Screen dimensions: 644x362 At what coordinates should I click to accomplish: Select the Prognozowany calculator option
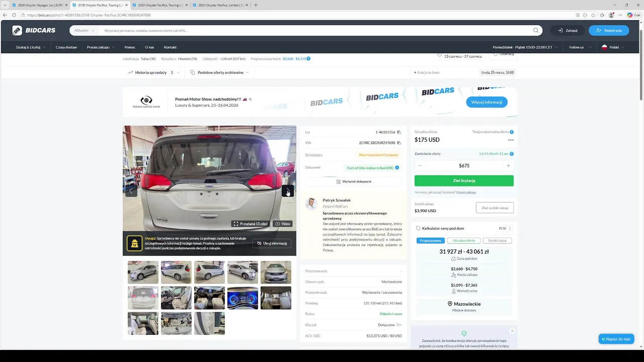point(431,240)
